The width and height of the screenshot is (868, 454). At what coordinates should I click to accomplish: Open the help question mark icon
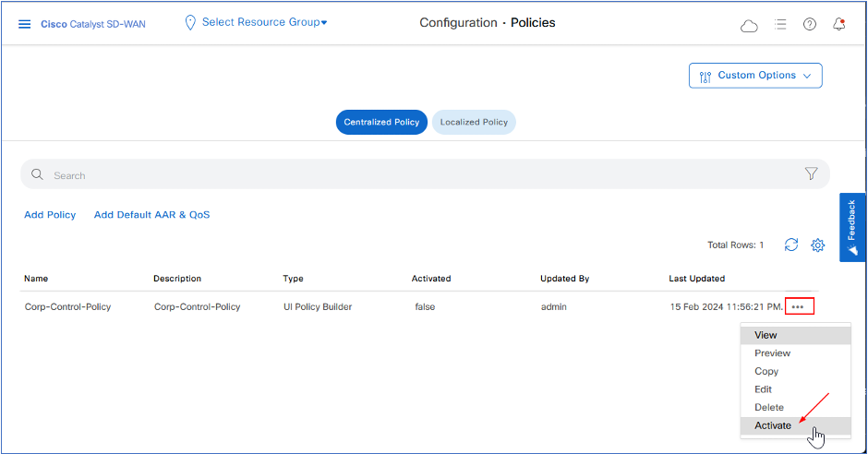tap(810, 24)
